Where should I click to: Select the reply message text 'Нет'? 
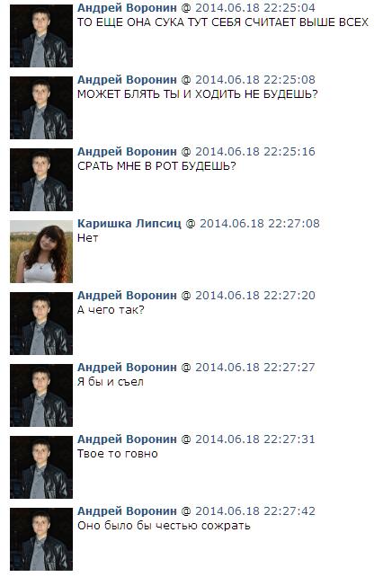point(87,238)
